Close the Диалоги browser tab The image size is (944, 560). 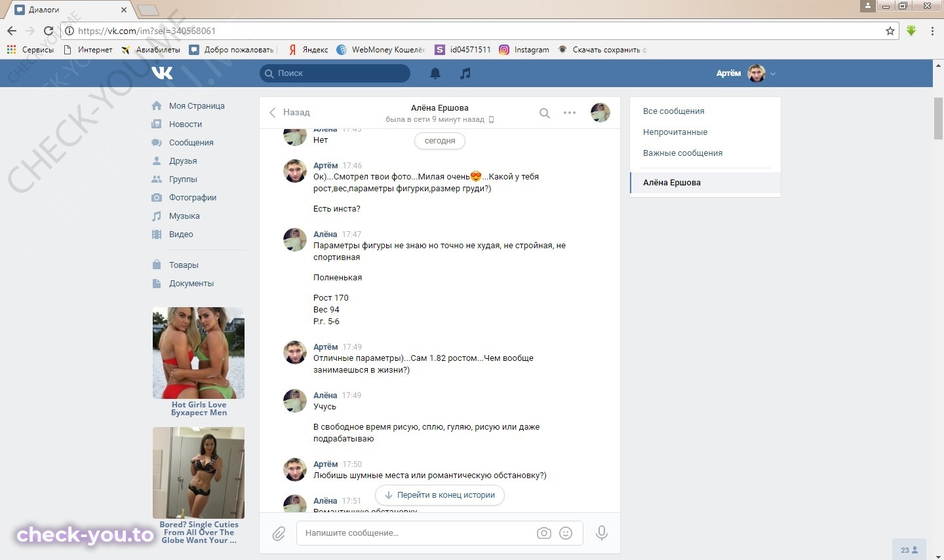click(x=124, y=10)
